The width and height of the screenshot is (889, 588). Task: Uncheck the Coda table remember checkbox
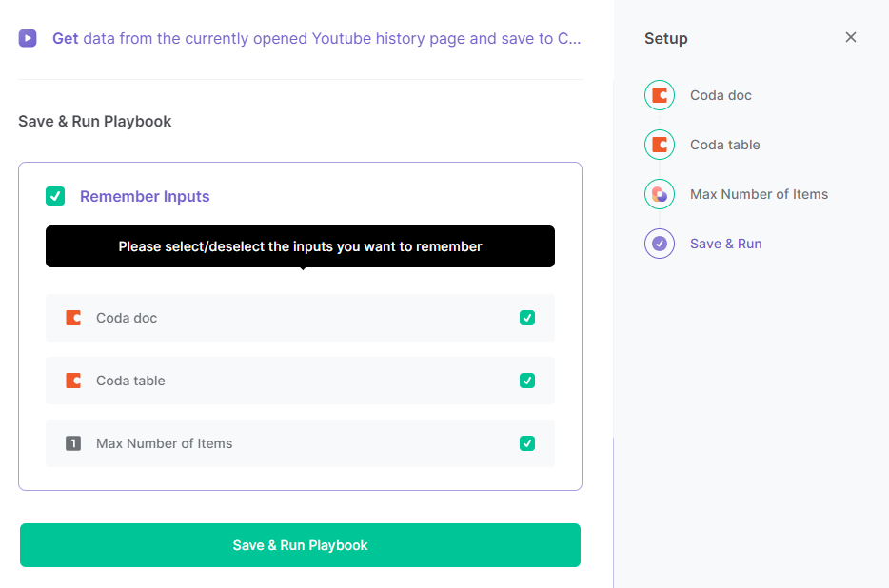[x=527, y=381]
